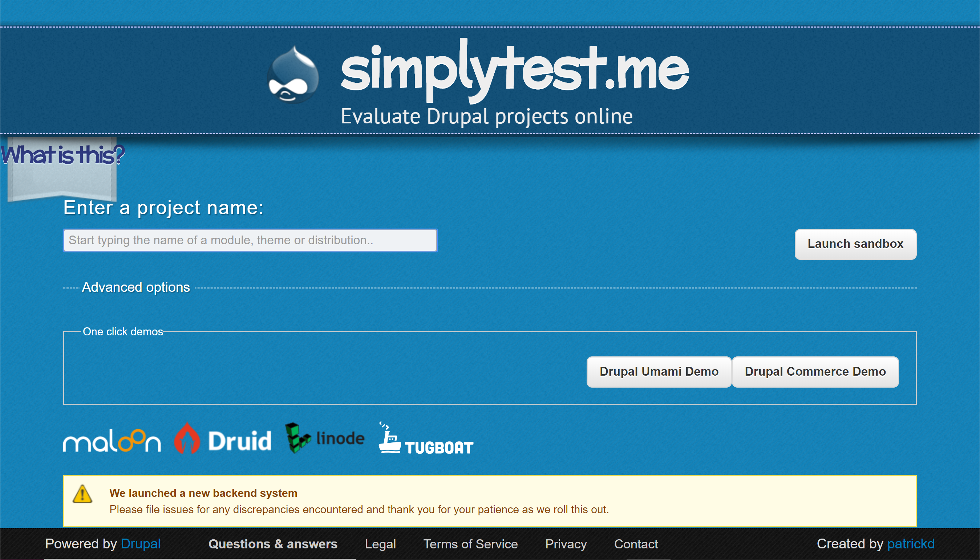This screenshot has width=980, height=560.
Task: Follow the patrickd creator link
Action: click(910, 543)
